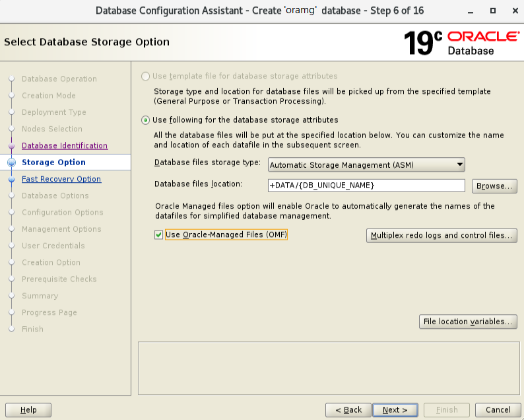Image resolution: width=524 pixels, height=420 pixels.
Task: Toggle Use Oracle-Managed Files (OMF) checkbox
Action: click(159, 234)
